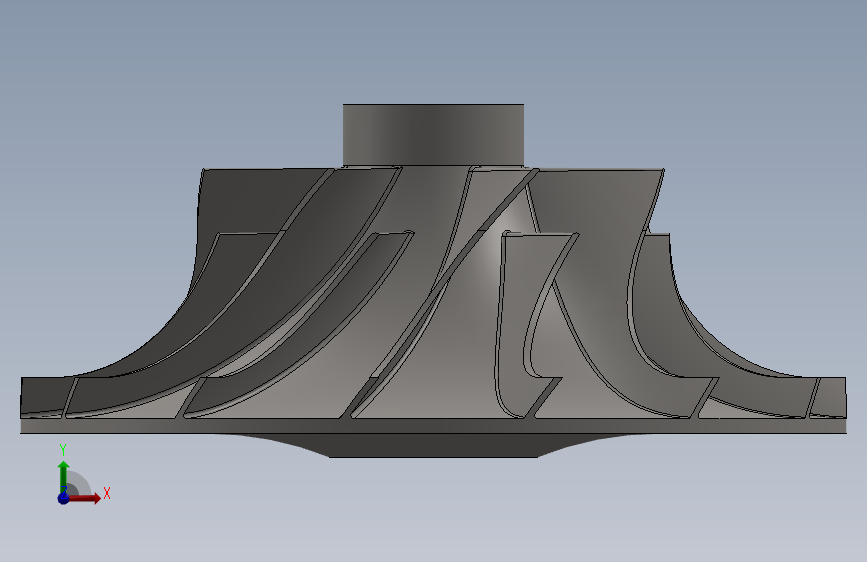This screenshot has width=867, height=562.
Task: Select the flat base plate edge of impeller
Action: (x=433, y=426)
